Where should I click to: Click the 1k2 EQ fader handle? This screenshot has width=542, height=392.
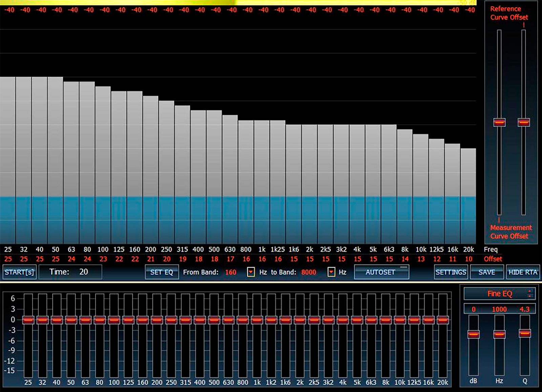coord(271,319)
